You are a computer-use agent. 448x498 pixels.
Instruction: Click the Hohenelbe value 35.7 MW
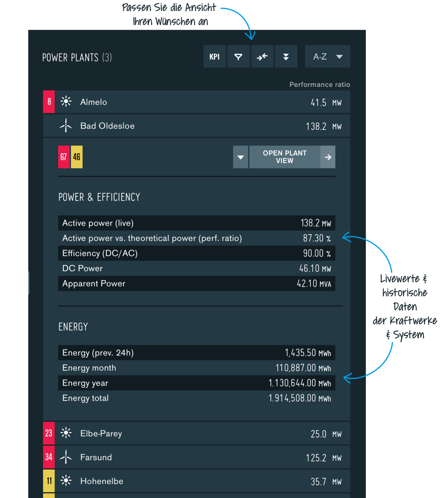(x=326, y=482)
